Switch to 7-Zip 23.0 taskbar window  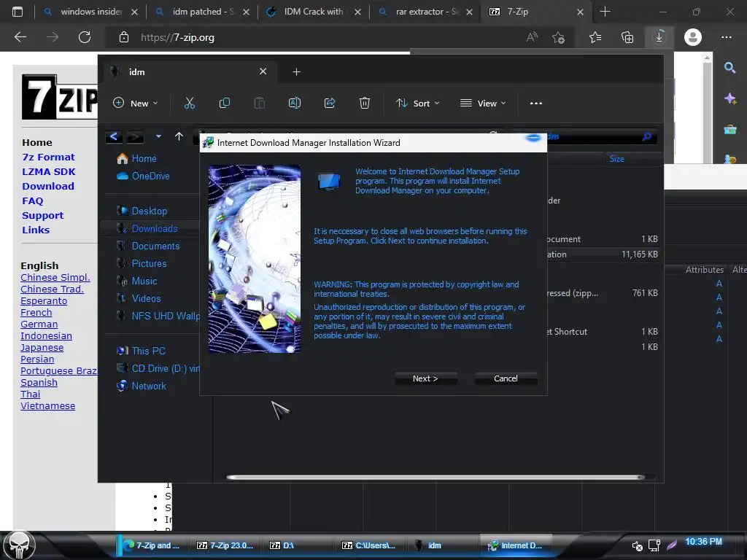coord(225,545)
